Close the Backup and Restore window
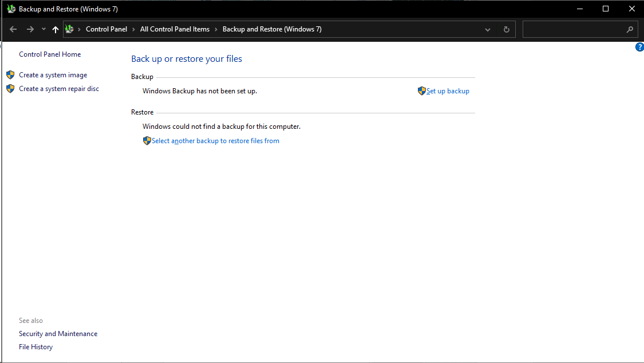This screenshot has width=644, height=363. point(631,9)
